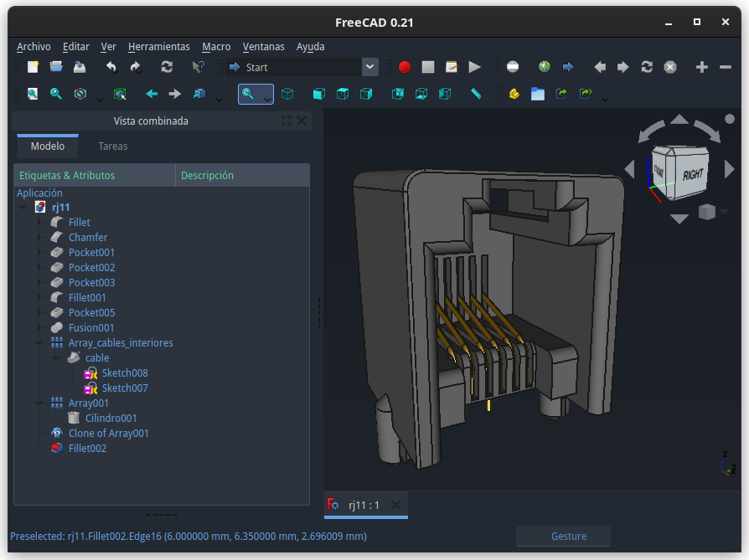Image resolution: width=749 pixels, height=560 pixels.
Task: Toggle the bounding box icon
Action: pos(120,94)
